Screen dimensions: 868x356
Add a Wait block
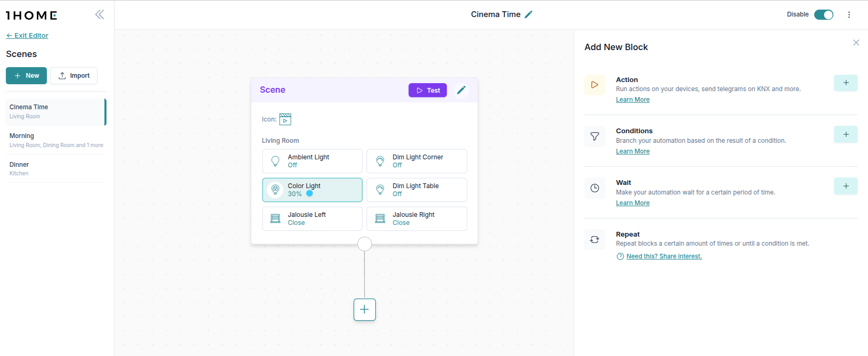845,186
